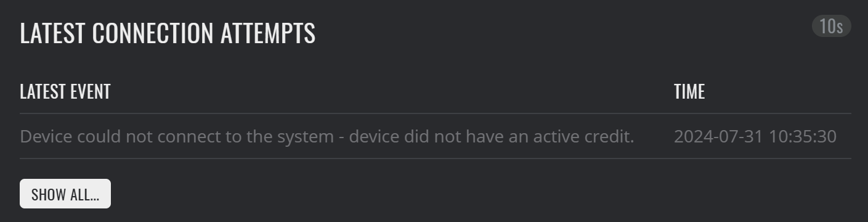Click the LATEST CONNECTION ATTEMPTS heading
Viewport: 868px width, 222px height.
tap(168, 33)
